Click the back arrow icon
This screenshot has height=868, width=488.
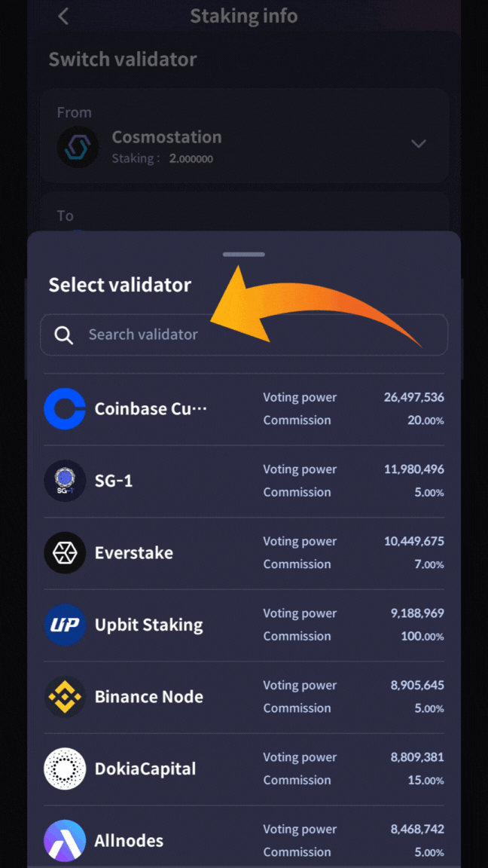(63, 16)
